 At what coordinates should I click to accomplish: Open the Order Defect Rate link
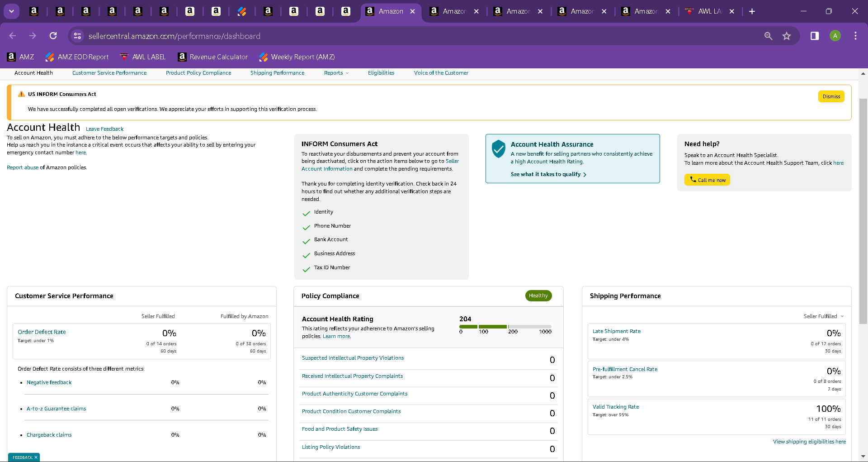click(42, 332)
